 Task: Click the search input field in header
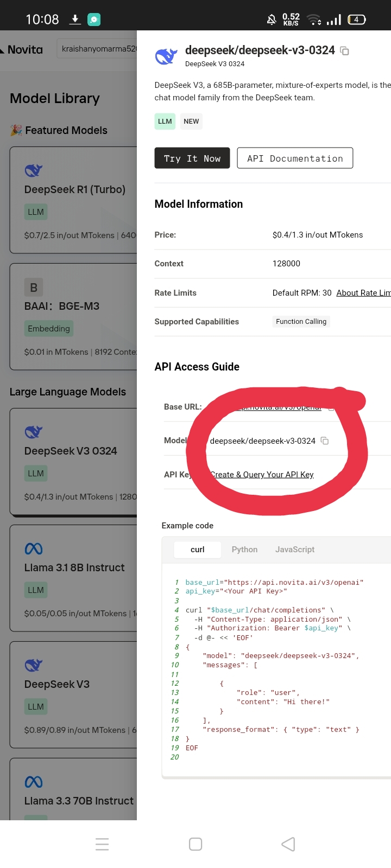[97, 49]
